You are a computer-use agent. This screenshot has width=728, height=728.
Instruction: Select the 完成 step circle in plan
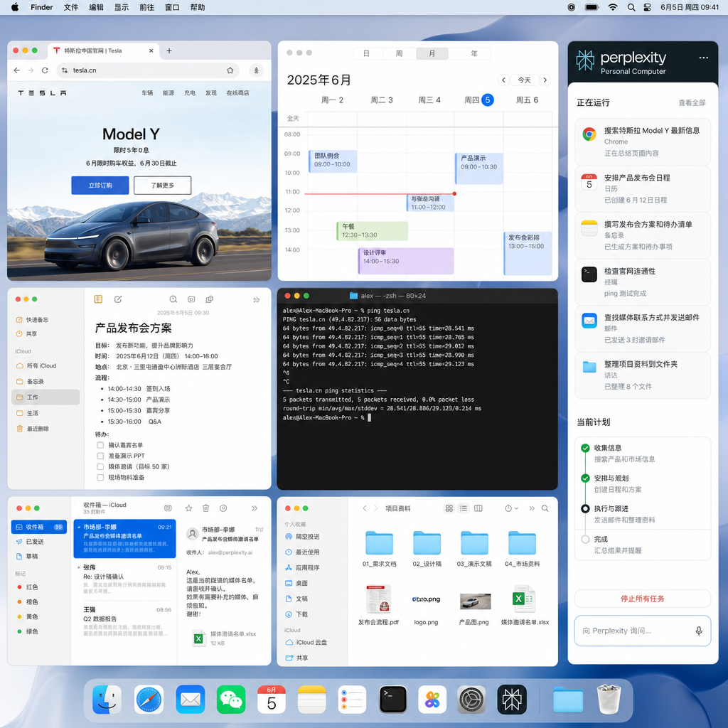coord(585,539)
